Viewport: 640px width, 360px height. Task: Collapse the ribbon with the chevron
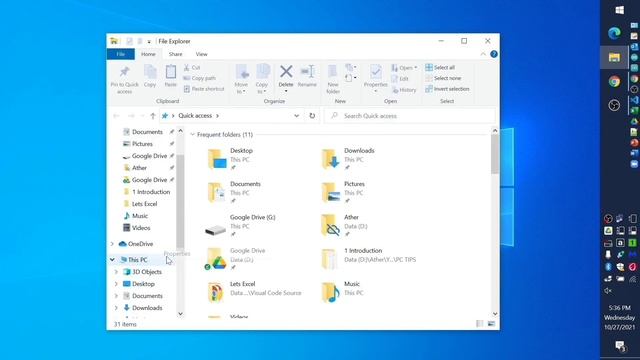483,54
